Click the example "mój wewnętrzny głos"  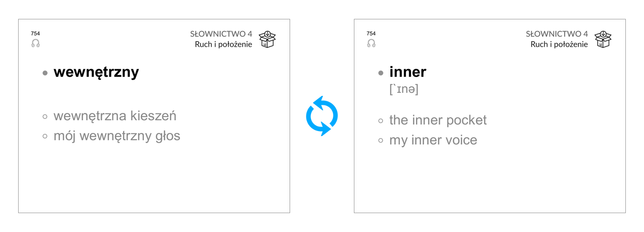pyautogui.click(x=117, y=136)
